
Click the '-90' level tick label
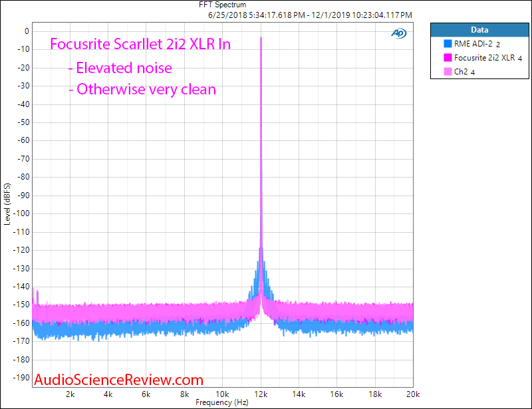[24, 196]
